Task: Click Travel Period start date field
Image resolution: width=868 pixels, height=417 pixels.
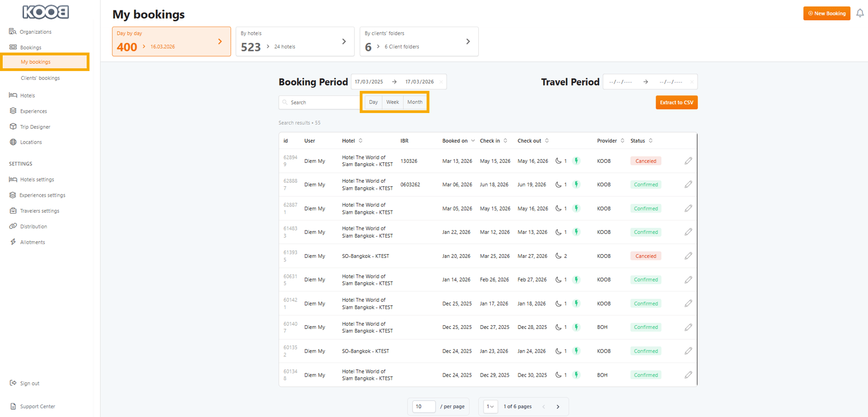Action: tap(621, 82)
